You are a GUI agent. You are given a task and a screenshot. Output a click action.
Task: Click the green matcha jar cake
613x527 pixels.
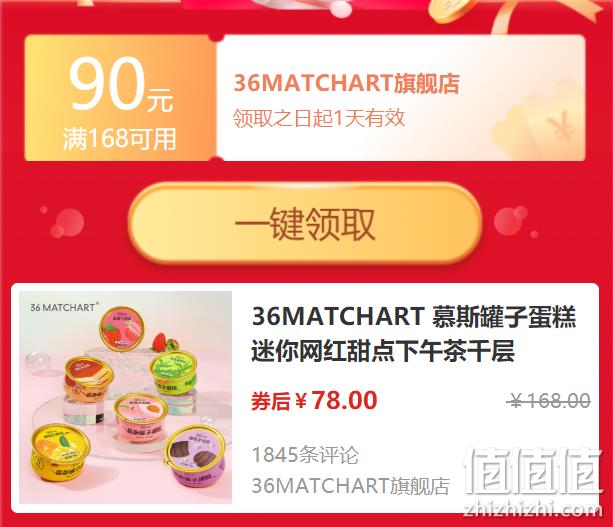[x=174, y=372]
